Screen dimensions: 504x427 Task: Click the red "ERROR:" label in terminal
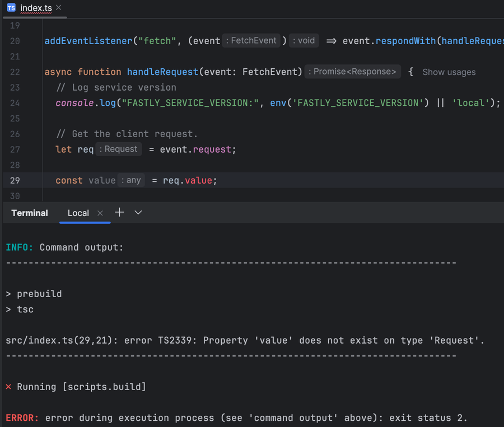pos(22,418)
